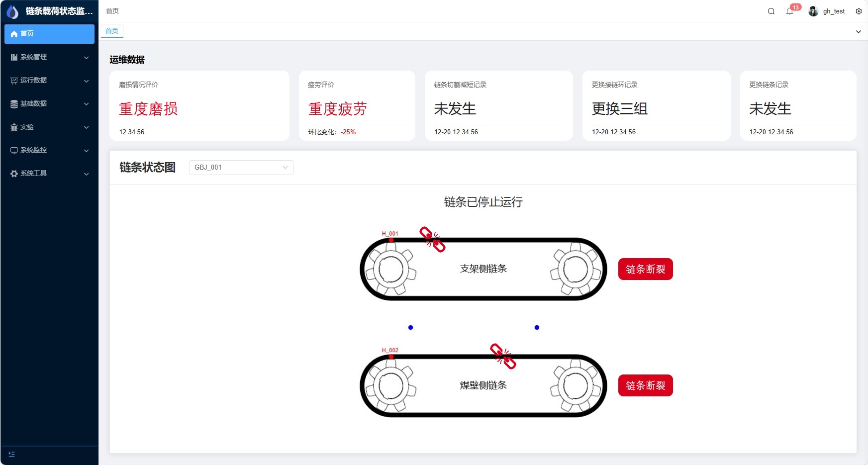Click the left blue dot between chains
This screenshot has width=868, height=465.
click(410, 327)
